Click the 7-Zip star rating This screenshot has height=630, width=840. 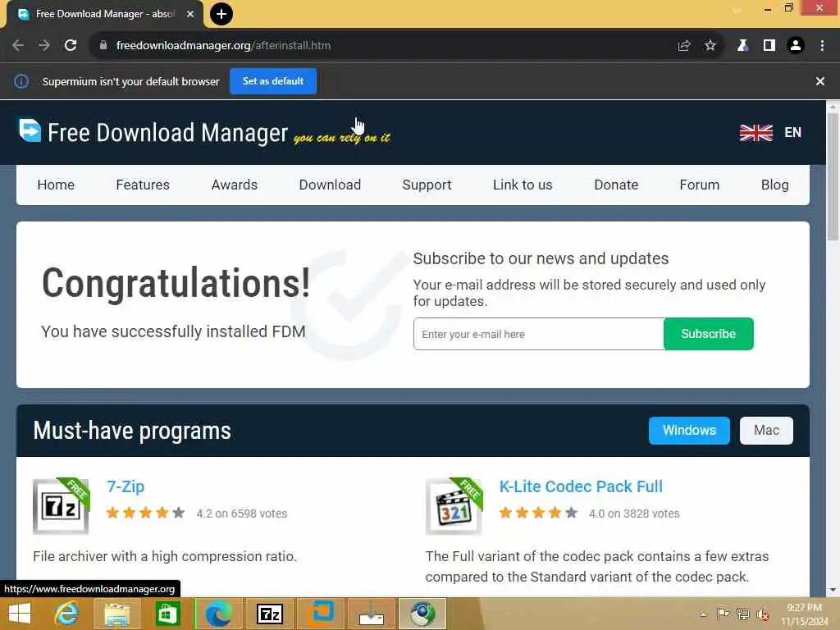[145, 513]
